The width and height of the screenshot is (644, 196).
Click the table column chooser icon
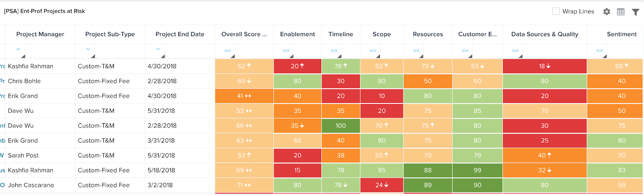(621, 12)
